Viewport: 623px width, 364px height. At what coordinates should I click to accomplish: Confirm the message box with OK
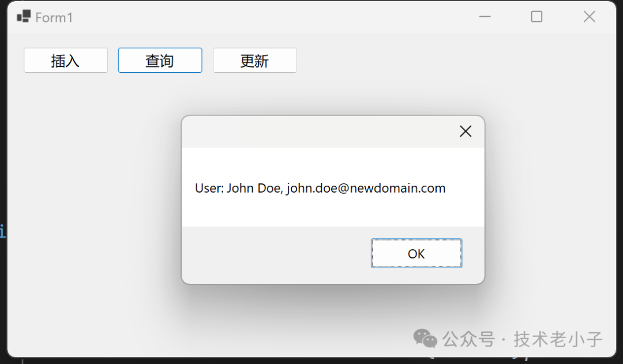click(416, 253)
